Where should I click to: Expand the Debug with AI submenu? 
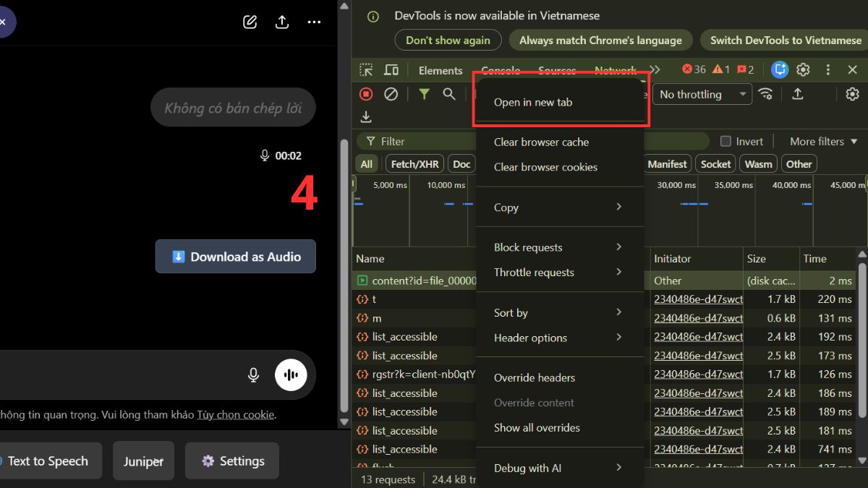tap(560, 468)
